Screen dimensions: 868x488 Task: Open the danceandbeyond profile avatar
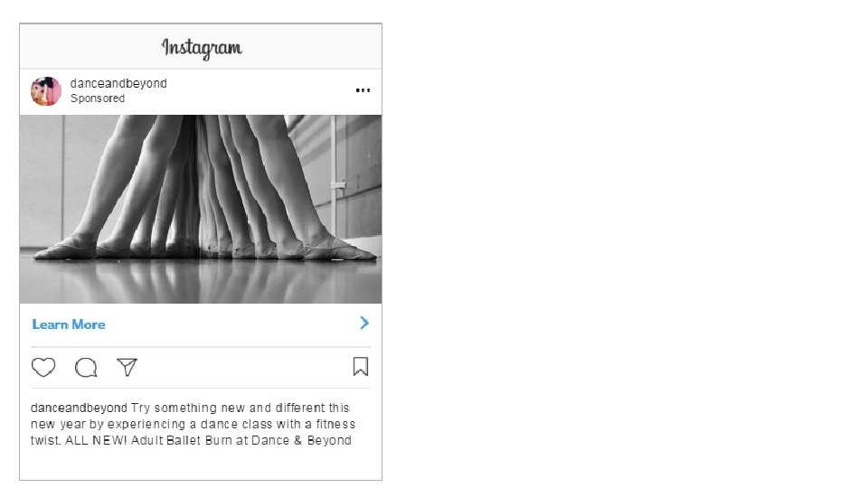point(46,91)
